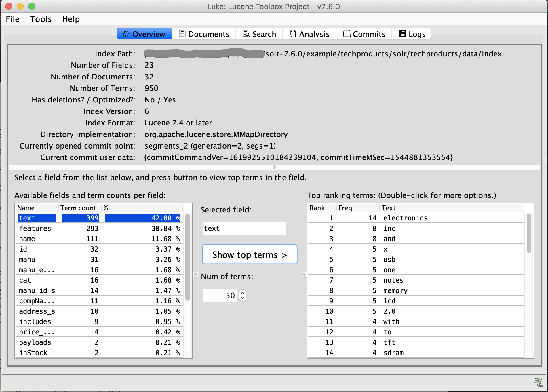This screenshot has height=392, width=548.
Task: Select the 'inStock' field row
Action: coord(100,353)
